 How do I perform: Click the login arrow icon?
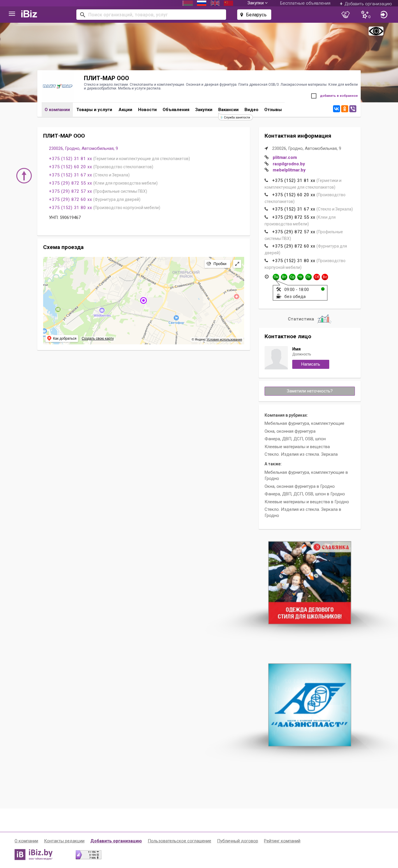click(384, 15)
